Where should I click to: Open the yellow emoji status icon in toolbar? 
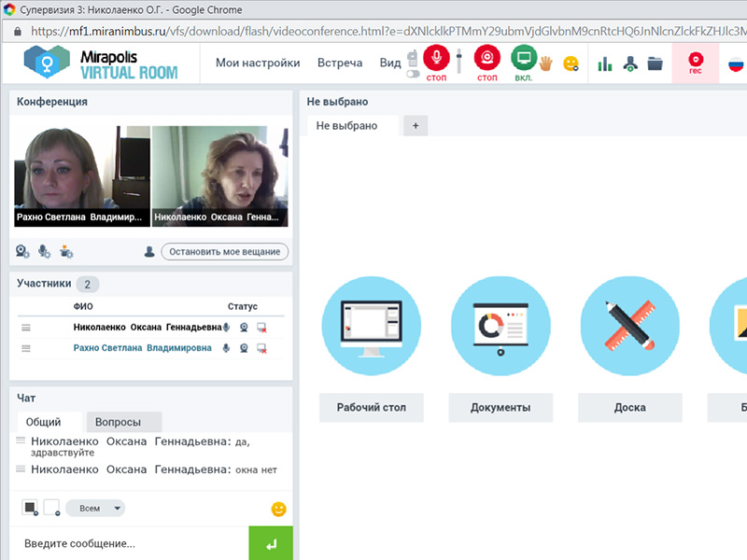click(x=571, y=63)
